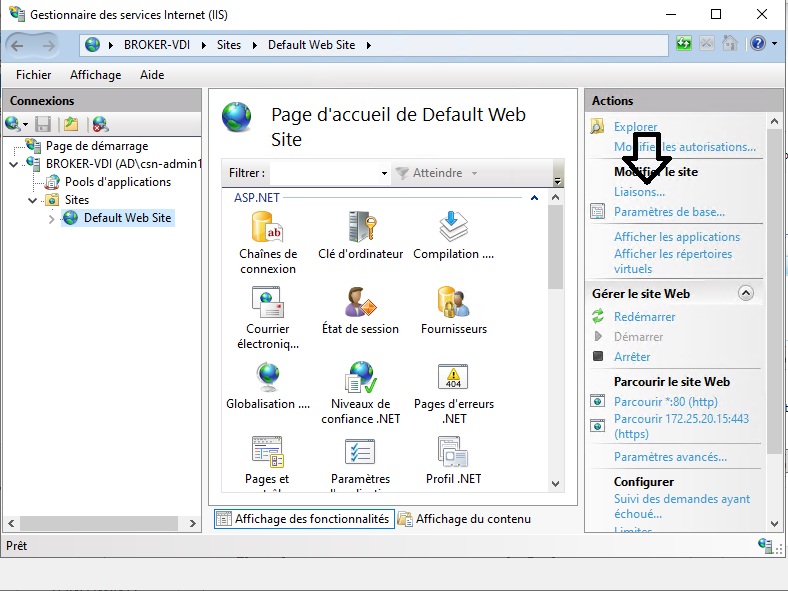Open Clé d'ordinateur feature

(x=360, y=235)
